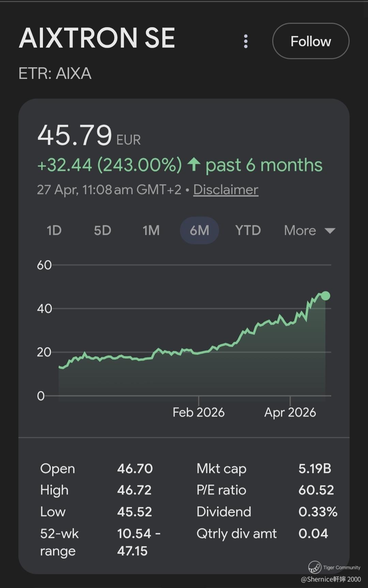Select the 6M range tab
The width and height of the screenshot is (368, 588).
(x=199, y=230)
